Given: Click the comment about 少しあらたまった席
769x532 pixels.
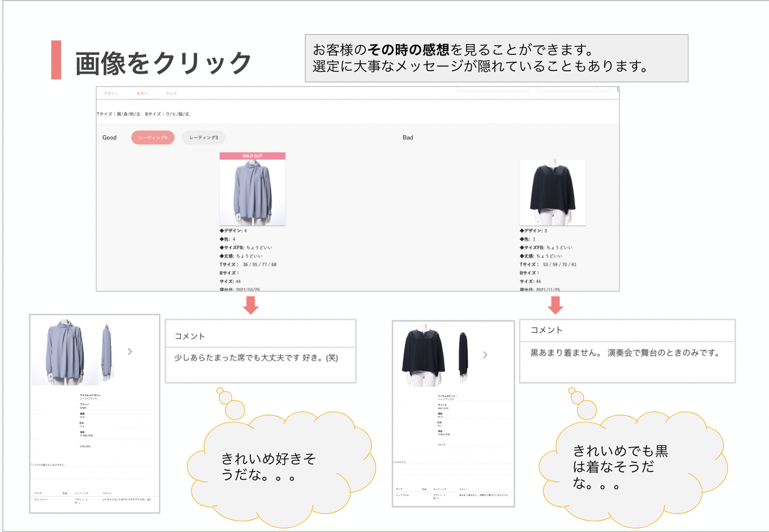Looking at the screenshot, I should pos(256,358).
